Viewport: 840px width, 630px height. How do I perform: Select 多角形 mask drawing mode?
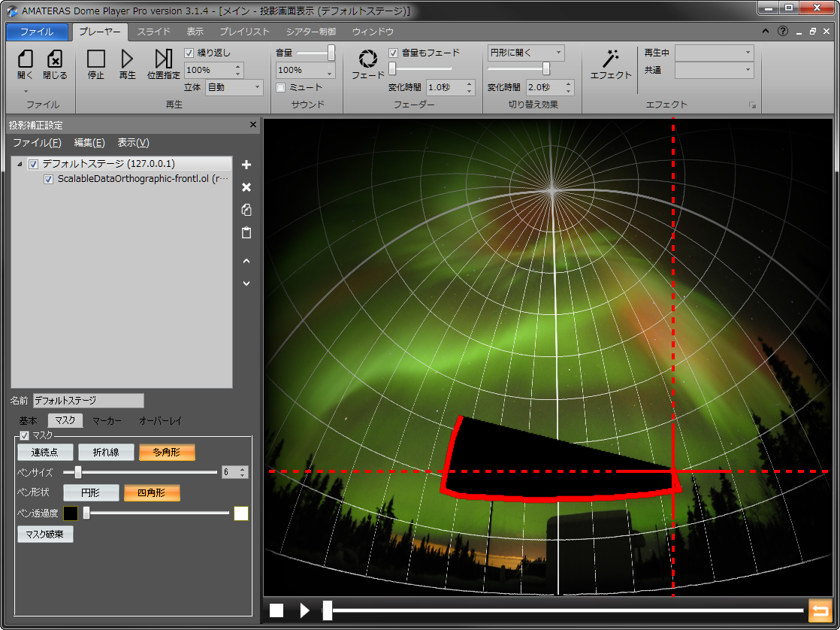167,452
